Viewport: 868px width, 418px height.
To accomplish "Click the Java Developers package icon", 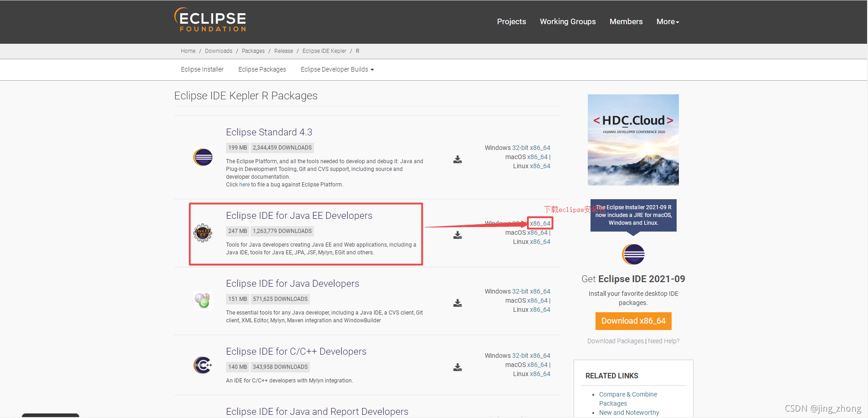I will point(203,301).
